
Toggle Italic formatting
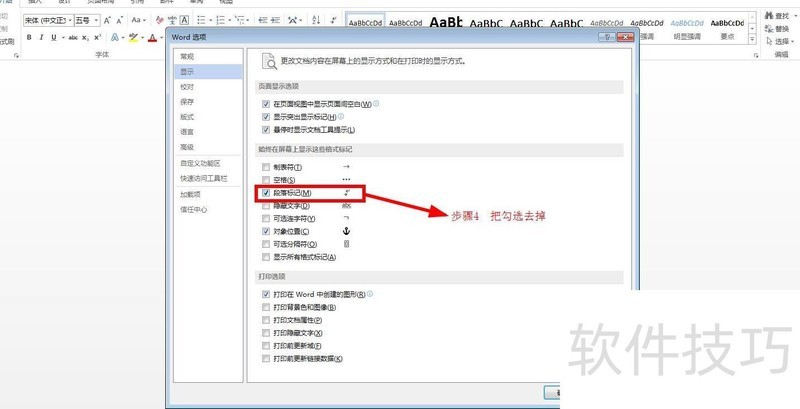coord(41,37)
